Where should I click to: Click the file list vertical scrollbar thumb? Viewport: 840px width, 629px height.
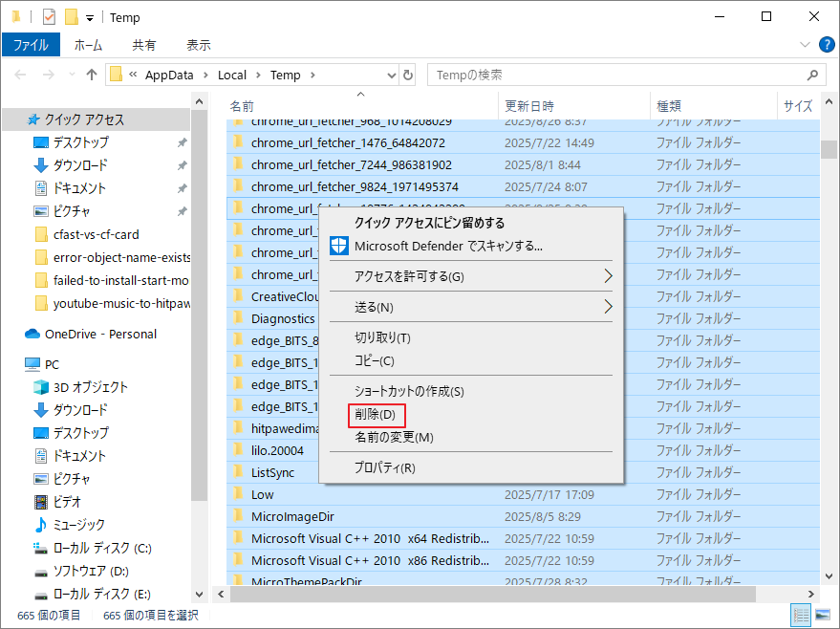(829, 149)
